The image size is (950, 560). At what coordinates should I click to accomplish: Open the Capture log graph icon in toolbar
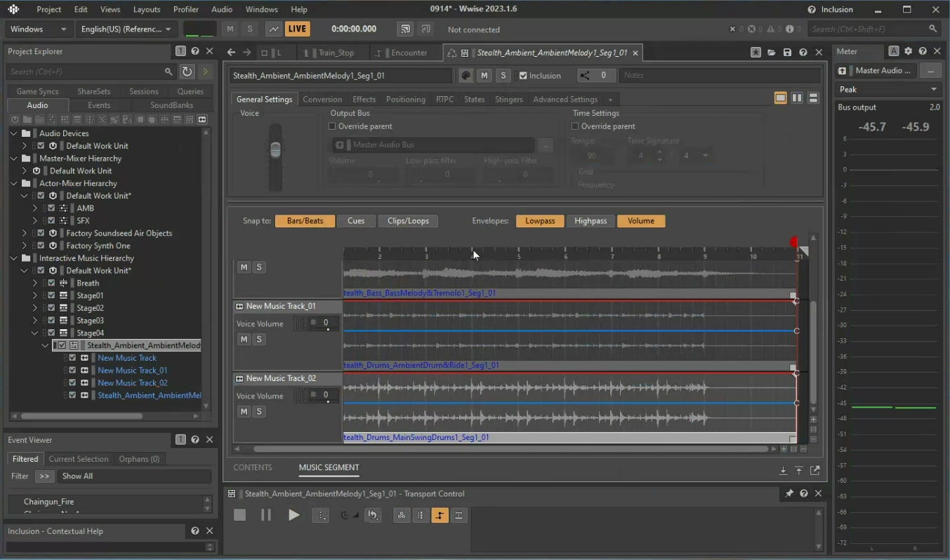click(273, 29)
